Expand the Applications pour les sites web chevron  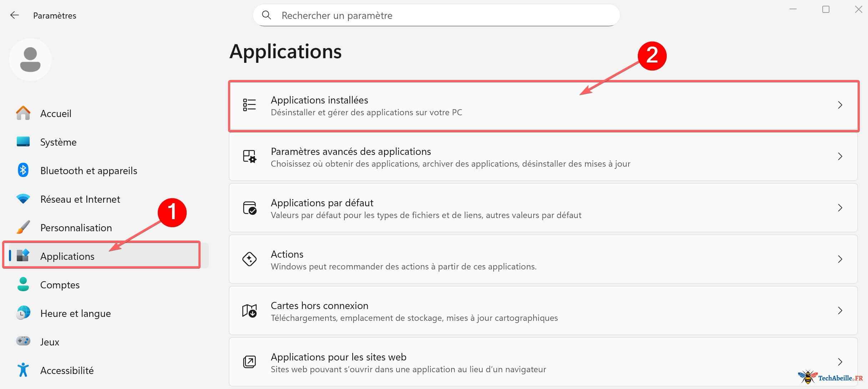[x=840, y=362]
